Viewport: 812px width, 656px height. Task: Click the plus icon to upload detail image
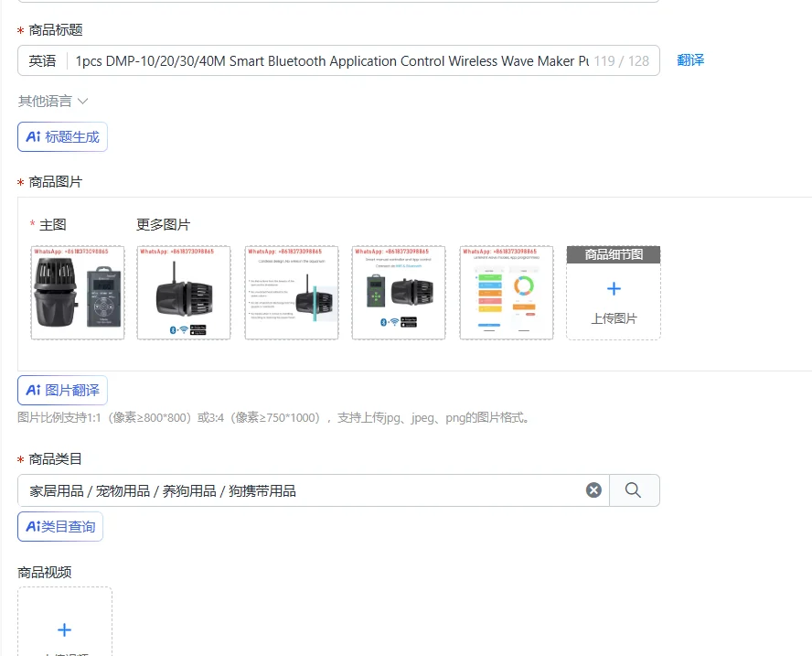(614, 288)
